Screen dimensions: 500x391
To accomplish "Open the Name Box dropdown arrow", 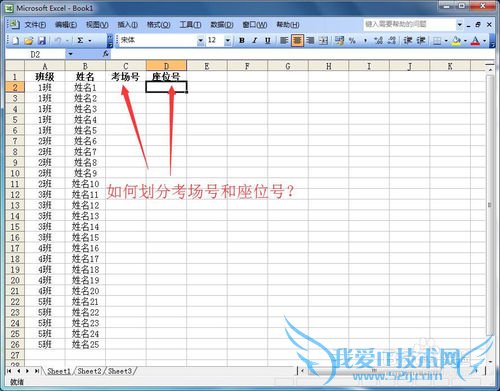I will point(70,54).
